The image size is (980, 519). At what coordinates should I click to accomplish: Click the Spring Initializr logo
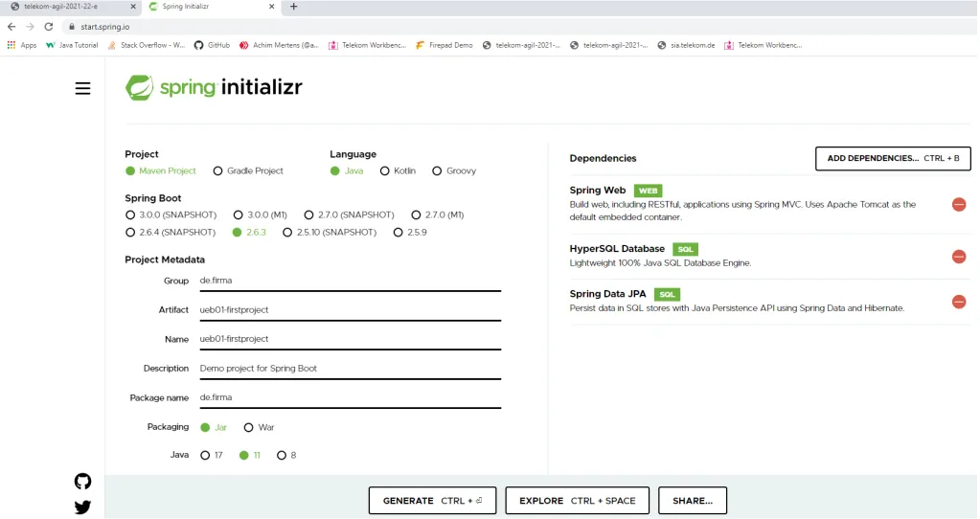point(214,87)
